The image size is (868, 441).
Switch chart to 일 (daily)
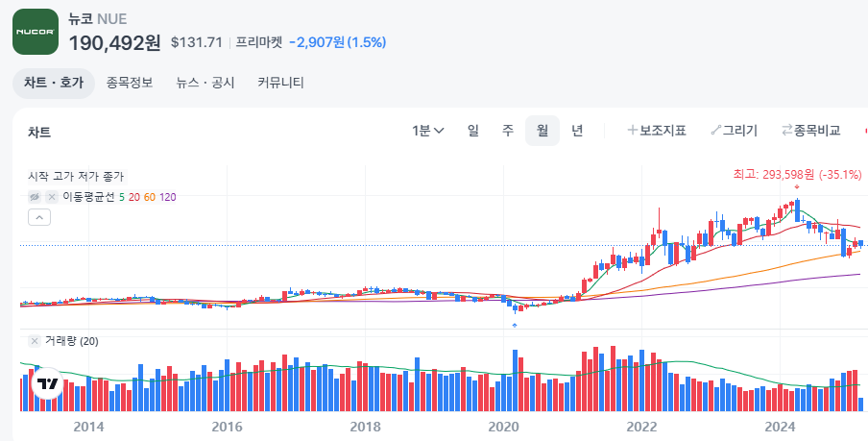[472, 131]
